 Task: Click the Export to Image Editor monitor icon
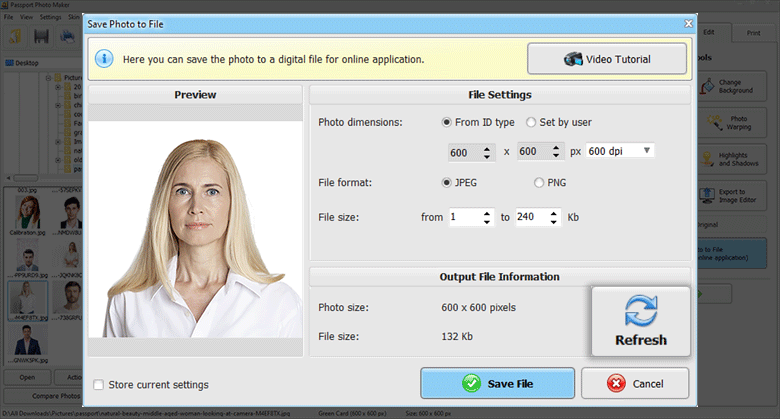pyautogui.click(x=707, y=196)
